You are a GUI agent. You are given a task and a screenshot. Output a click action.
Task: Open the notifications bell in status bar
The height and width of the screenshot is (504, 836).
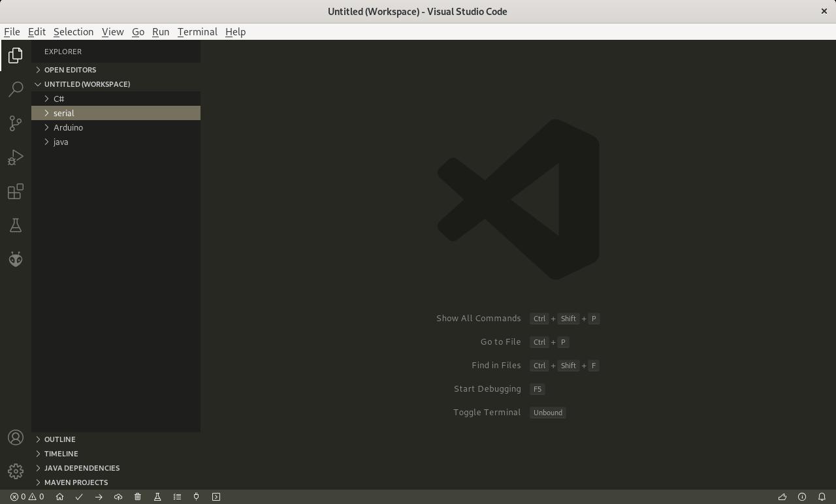pos(822,497)
